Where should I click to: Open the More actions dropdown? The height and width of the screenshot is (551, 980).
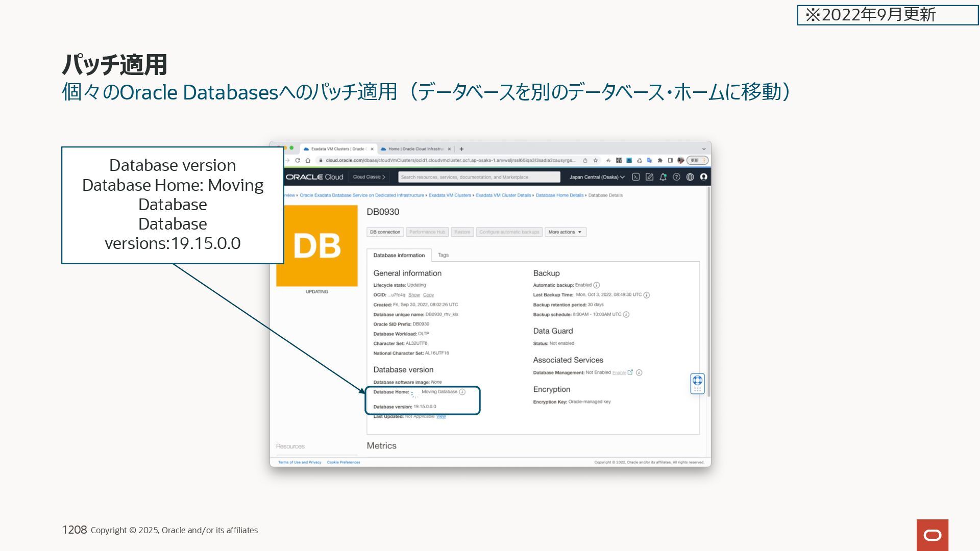tap(565, 232)
